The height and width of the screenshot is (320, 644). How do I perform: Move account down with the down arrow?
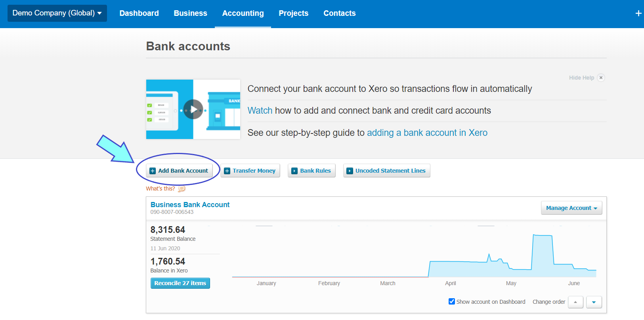tap(594, 302)
